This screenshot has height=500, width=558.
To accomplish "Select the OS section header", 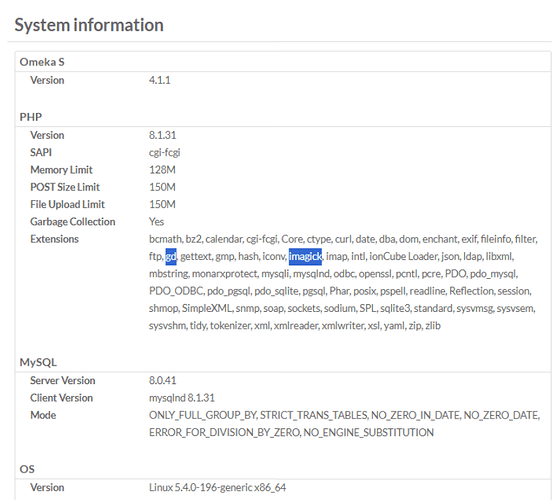I will pyautogui.click(x=27, y=469).
